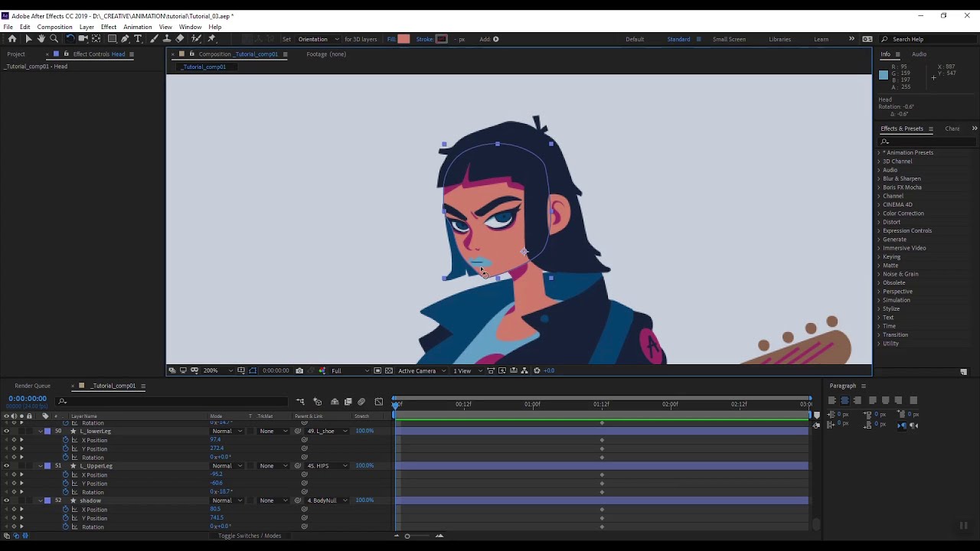The image size is (980, 551).
Task: Collapse the shadow layer twirl
Action: point(40,500)
